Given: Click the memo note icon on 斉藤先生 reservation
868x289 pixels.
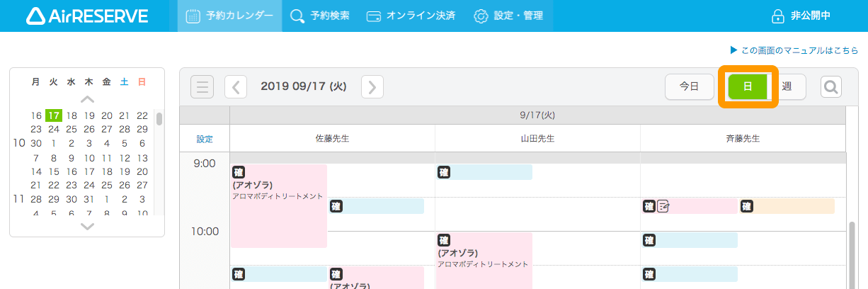Looking at the screenshot, I should (663, 206).
